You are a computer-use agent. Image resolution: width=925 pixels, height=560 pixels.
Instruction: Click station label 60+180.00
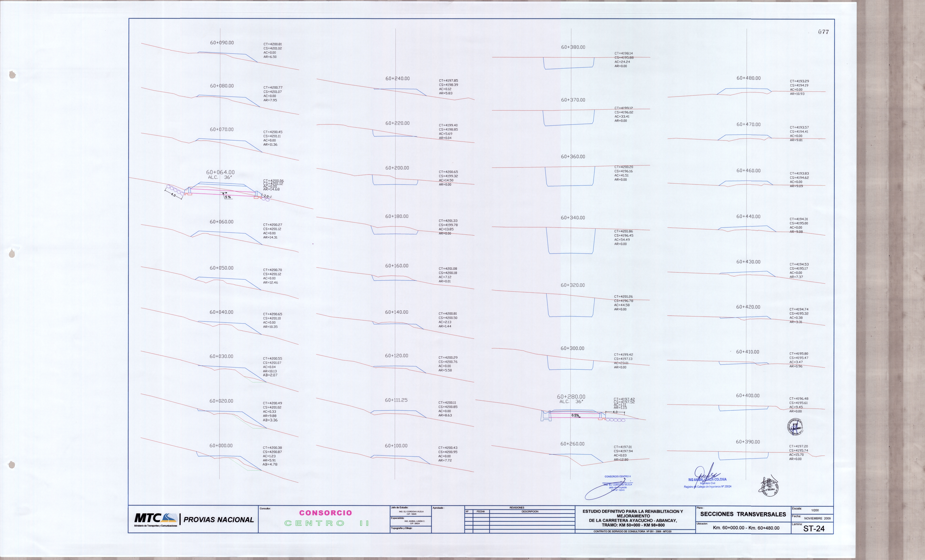[397, 216]
